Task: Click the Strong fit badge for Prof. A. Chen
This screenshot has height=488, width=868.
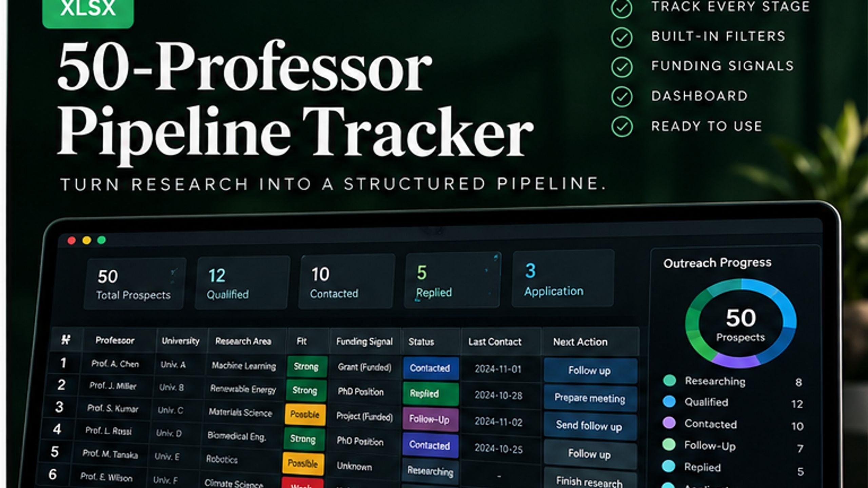Action: [x=307, y=366]
